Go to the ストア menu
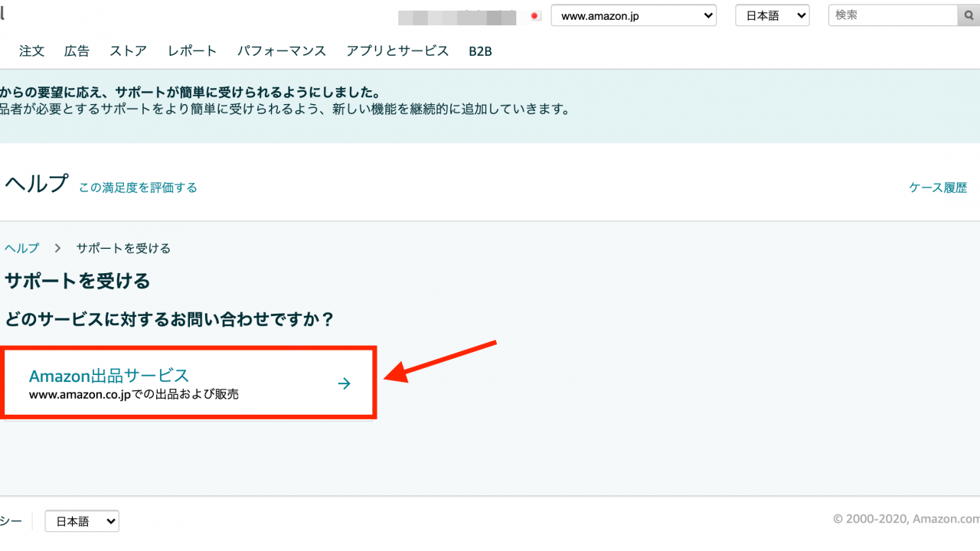This screenshot has width=980, height=551. point(128,51)
